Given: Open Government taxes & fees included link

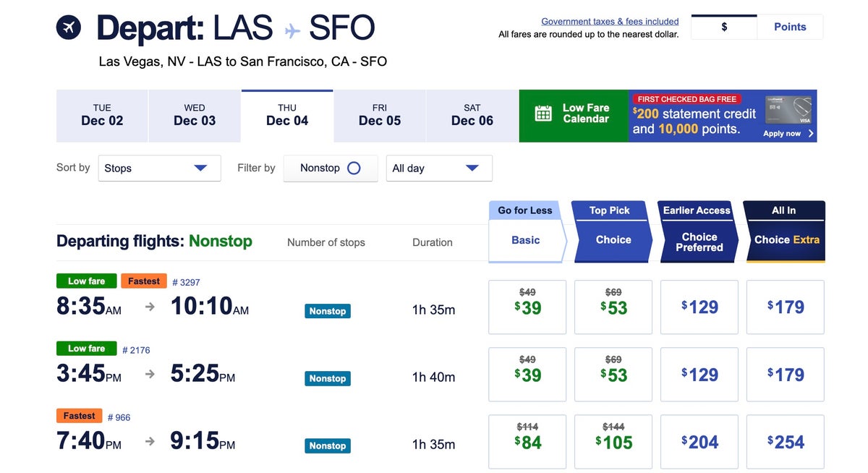Looking at the screenshot, I should 610,21.
